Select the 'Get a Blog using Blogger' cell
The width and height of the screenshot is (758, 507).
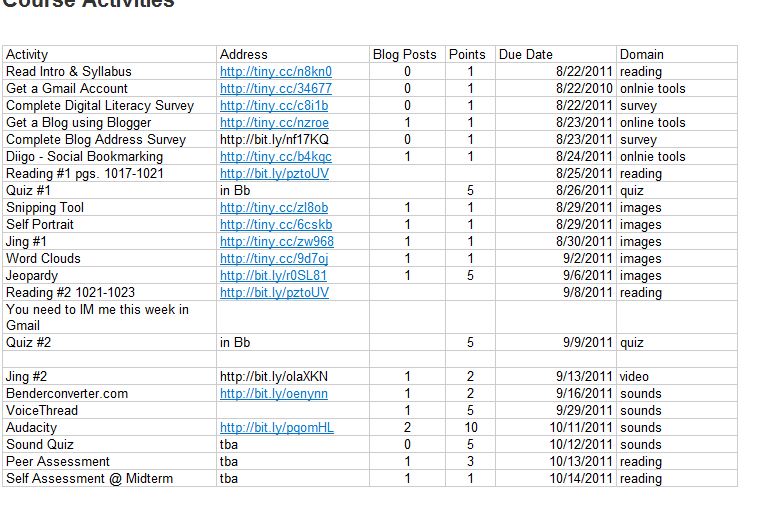tap(109, 122)
